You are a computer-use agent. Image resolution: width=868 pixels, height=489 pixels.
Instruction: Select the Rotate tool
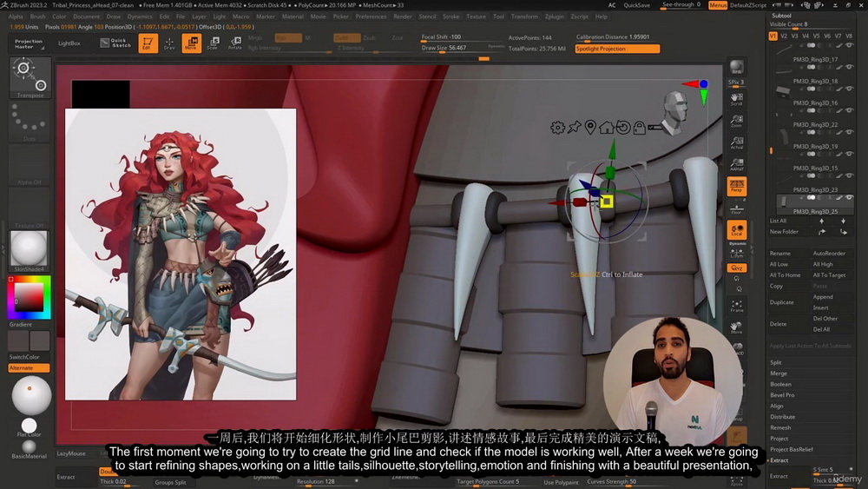coord(234,43)
